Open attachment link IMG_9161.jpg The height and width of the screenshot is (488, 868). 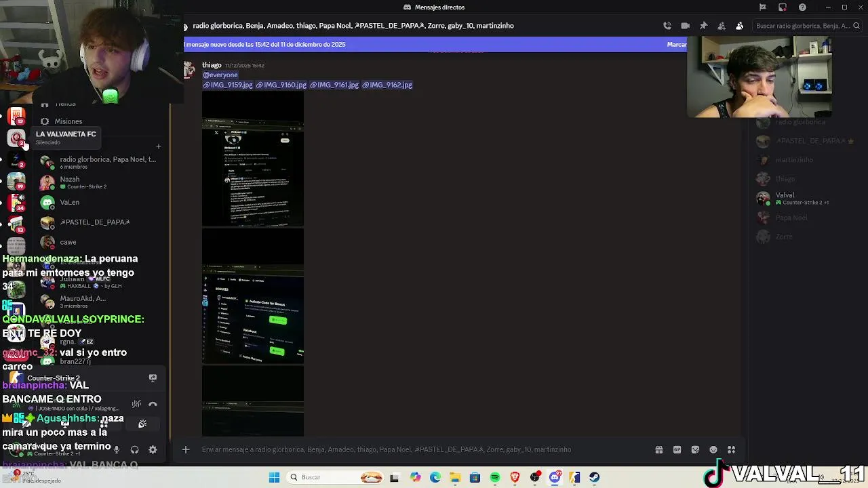[334, 85]
